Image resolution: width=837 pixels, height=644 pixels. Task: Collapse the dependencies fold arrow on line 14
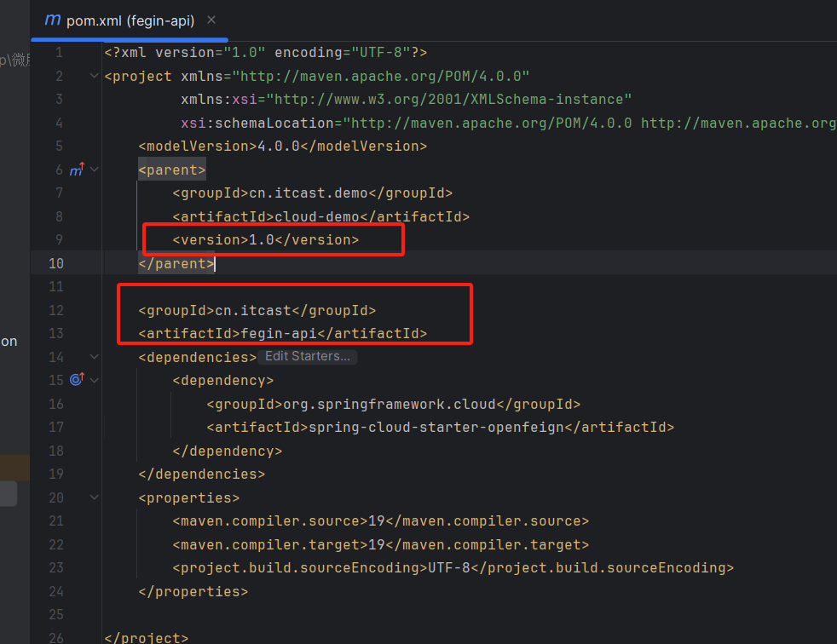coord(95,356)
